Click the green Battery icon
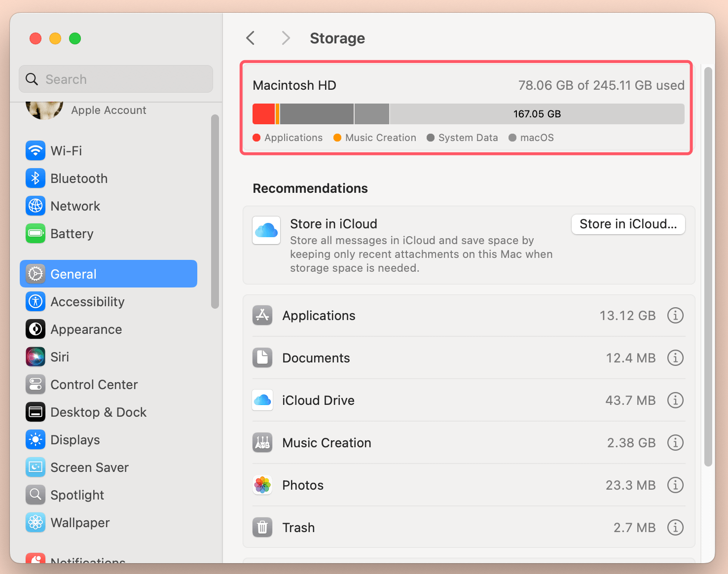 (x=36, y=234)
